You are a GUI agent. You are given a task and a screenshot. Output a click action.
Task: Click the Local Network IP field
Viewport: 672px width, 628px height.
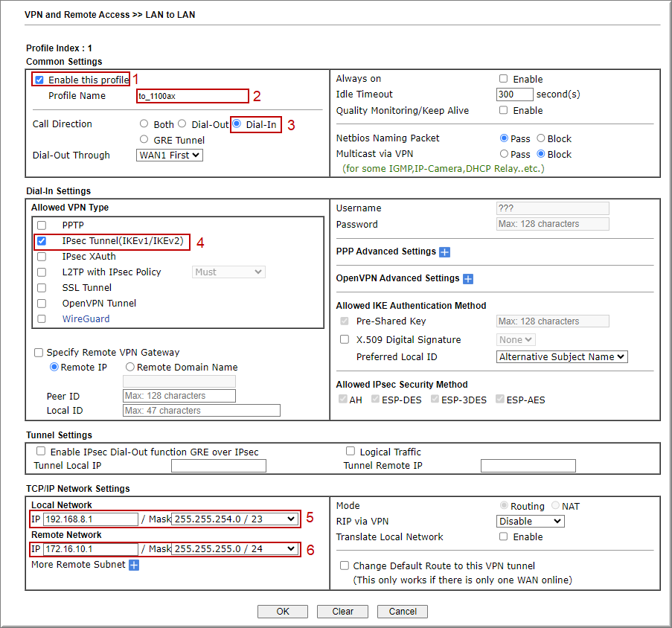click(91, 519)
